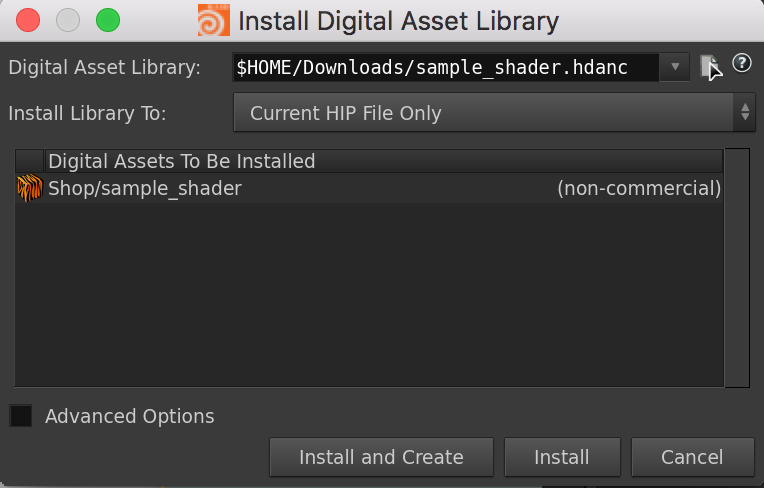
Task: Click the grey minimize window button
Action: click(x=68, y=20)
